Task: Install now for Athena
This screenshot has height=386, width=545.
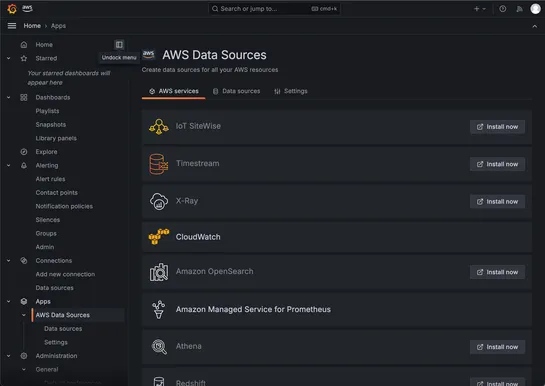Action: [x=497, y=347]
